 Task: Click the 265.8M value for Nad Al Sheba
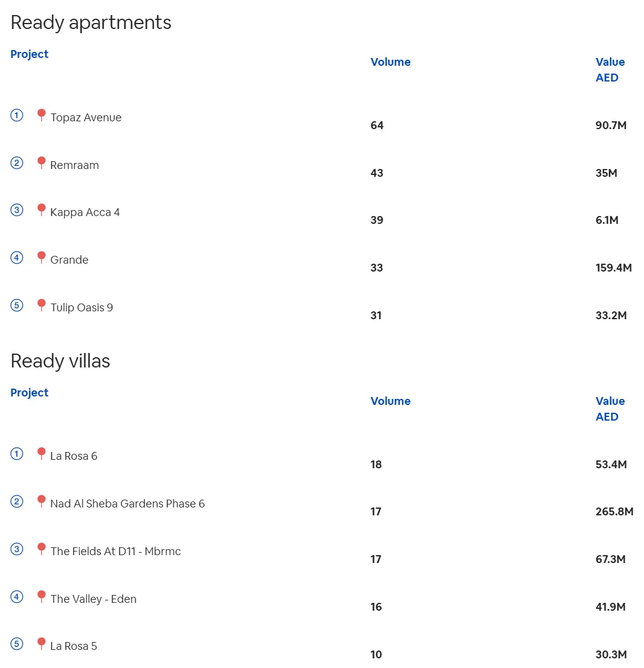tap(614, 511)
